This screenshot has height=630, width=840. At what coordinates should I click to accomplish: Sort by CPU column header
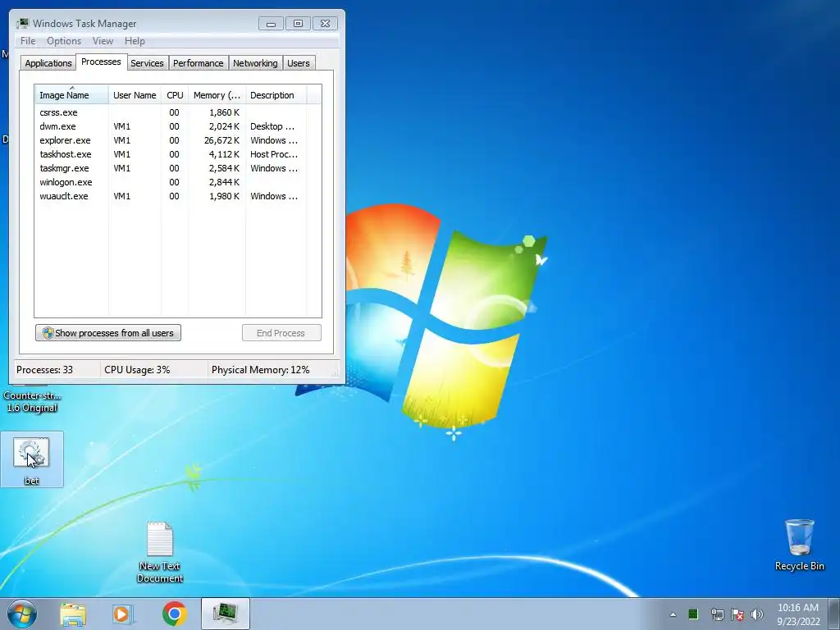click(x=175, y=95)
